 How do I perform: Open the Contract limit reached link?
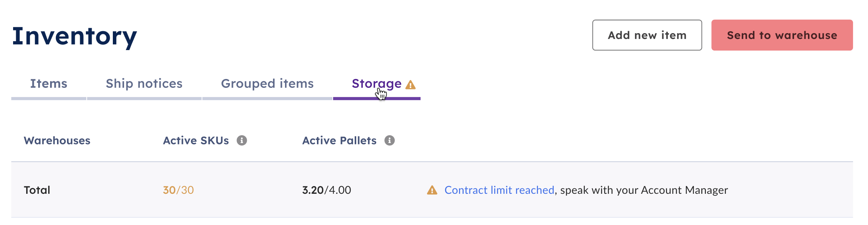tap(499, 190)
